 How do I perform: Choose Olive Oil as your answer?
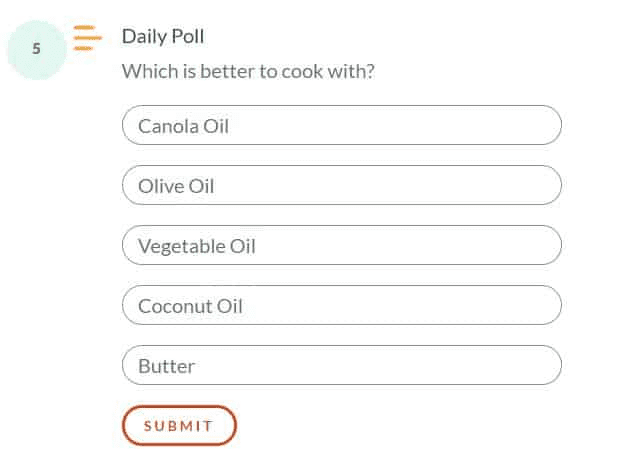342,185
